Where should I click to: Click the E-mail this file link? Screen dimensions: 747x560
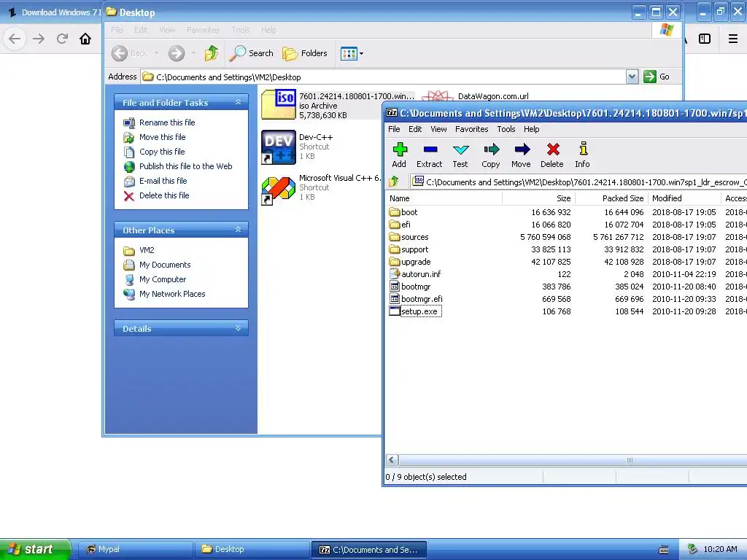[163, 181]
